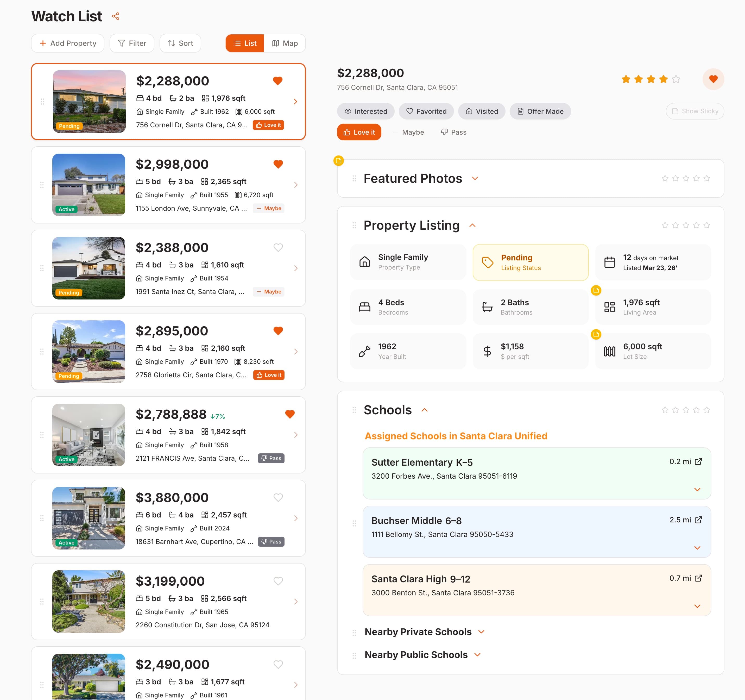Viewport: 745px width, 700px height.
Task: Click the sticky note badge above Featured Photos
Action: pyautogui.click(x=338, y=161)
